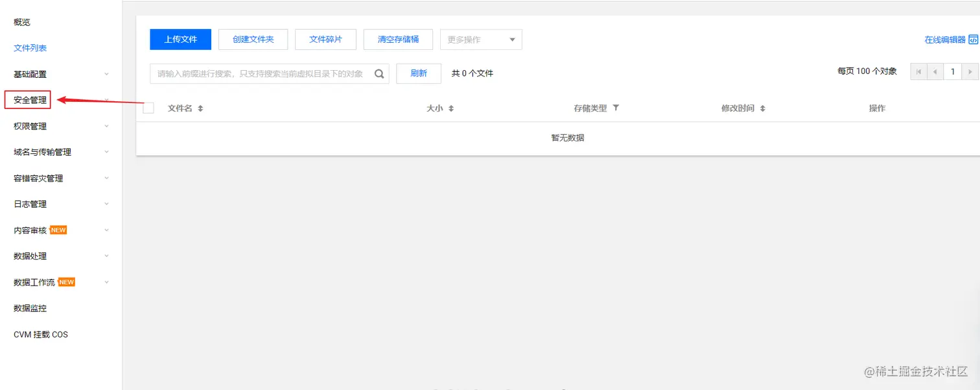
Task: Open 安全管理 in the sidebar
Action: [30, 100]
